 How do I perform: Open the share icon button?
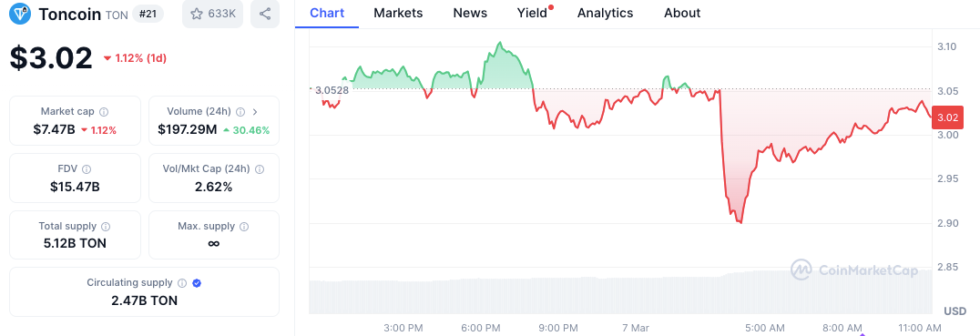(265, 14)
